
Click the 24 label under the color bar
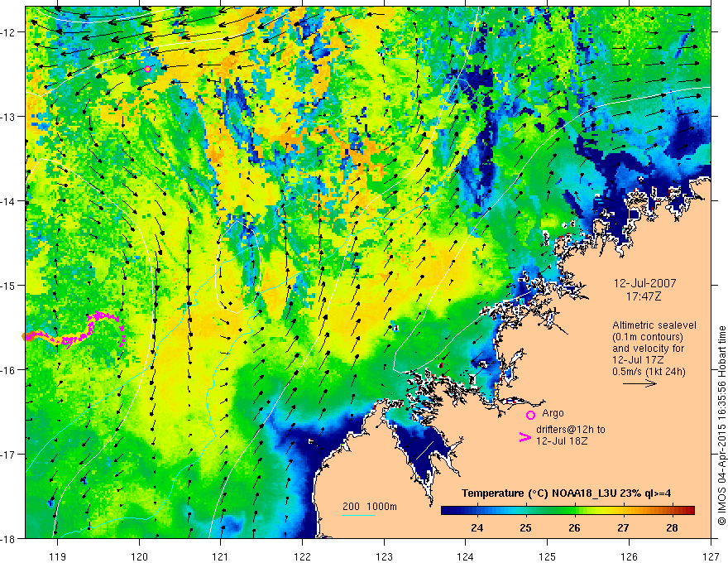[477, 527]
